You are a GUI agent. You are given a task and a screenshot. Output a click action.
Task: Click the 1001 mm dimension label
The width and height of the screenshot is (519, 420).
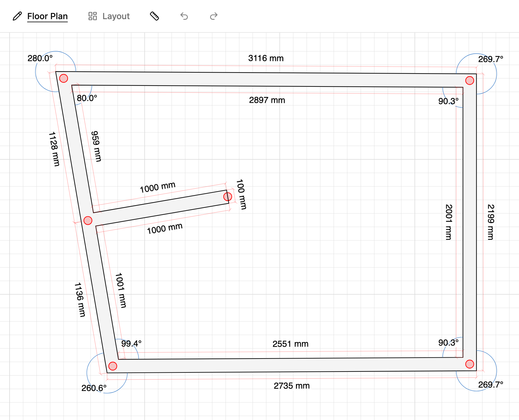pyautogui.click(x=121, y=290)
